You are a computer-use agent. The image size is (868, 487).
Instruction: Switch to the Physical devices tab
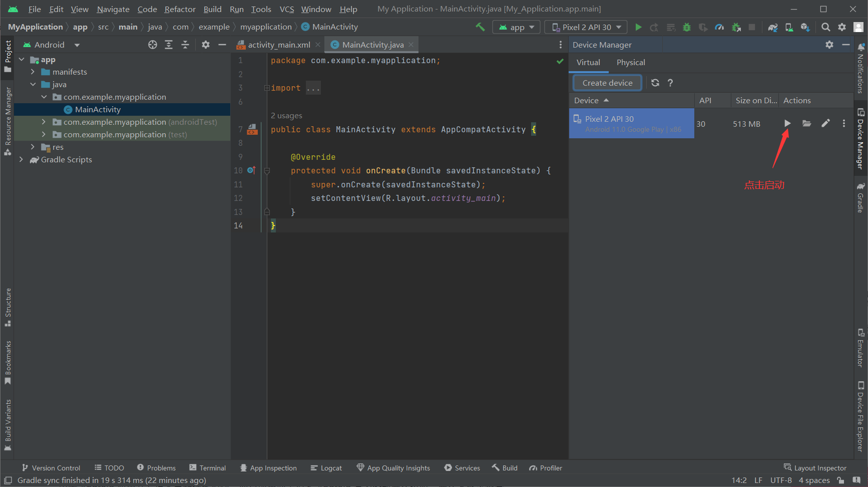tap(631, 62)
